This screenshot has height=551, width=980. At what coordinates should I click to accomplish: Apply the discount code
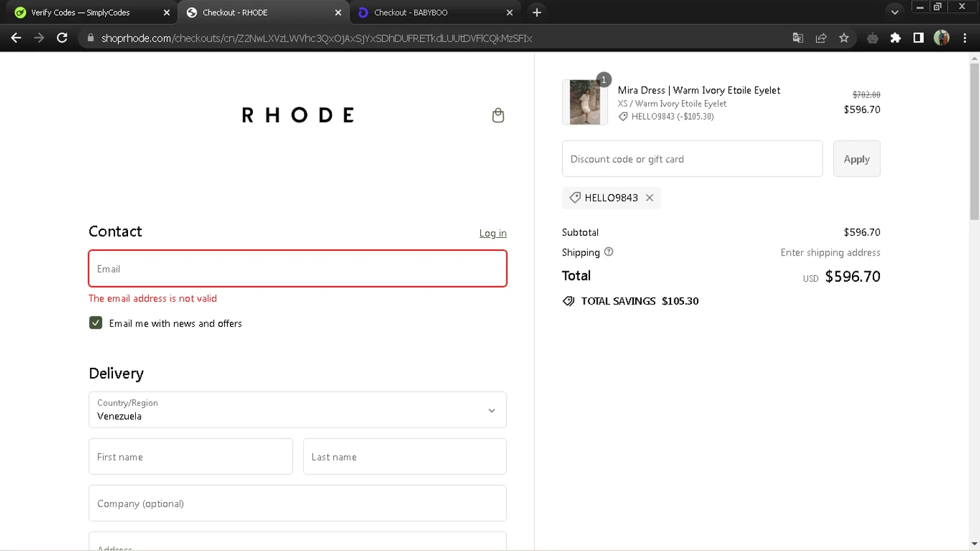tap(857, 159)
